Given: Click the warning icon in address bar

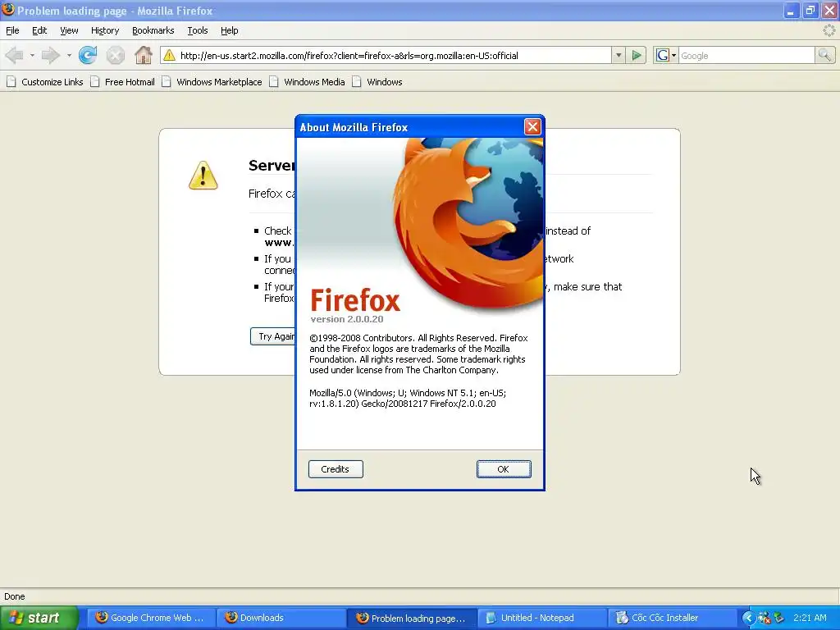Looking at the screenshot, I should point(169,55).
